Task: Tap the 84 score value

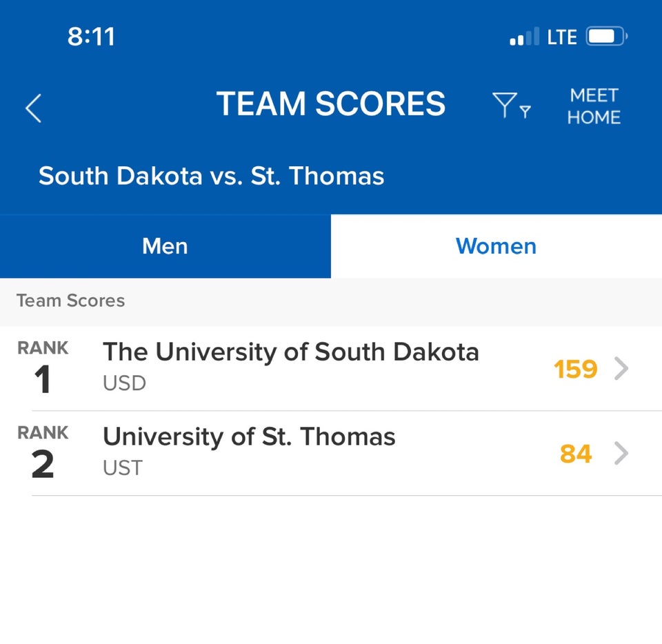Action: (576, 454)
